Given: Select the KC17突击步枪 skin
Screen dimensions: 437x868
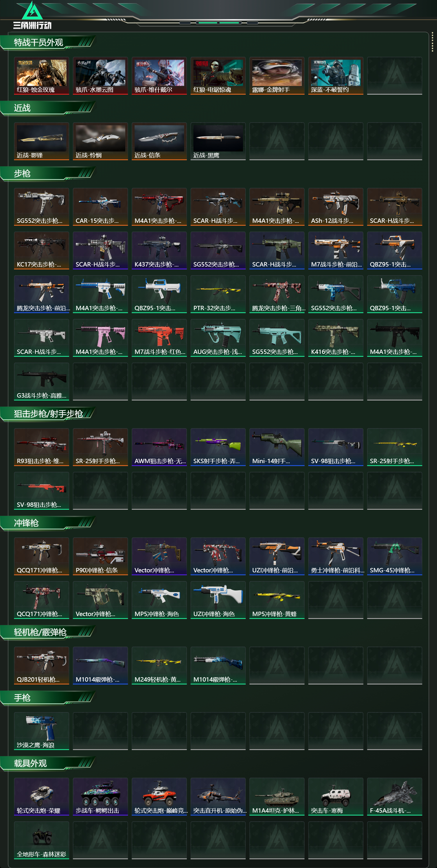Looking at the screenshot, I should tap(41, 250).
